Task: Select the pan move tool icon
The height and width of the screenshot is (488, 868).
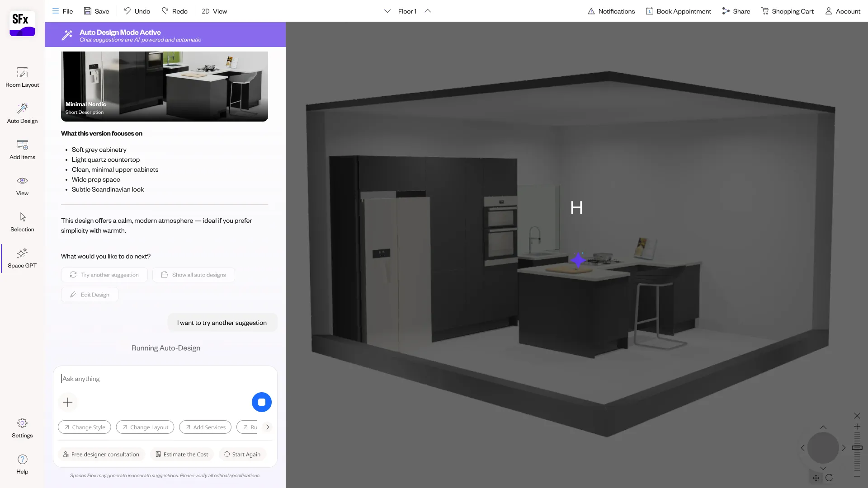Action: [x=816, y=478]
